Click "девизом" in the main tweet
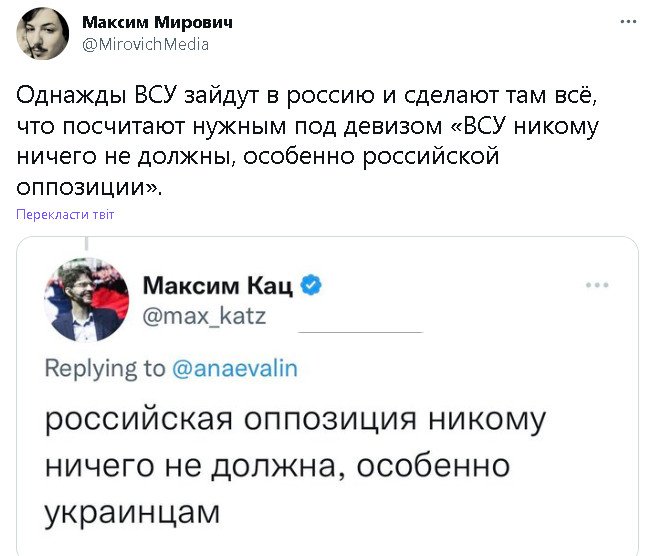650x556 pixels. click(412, 127)
